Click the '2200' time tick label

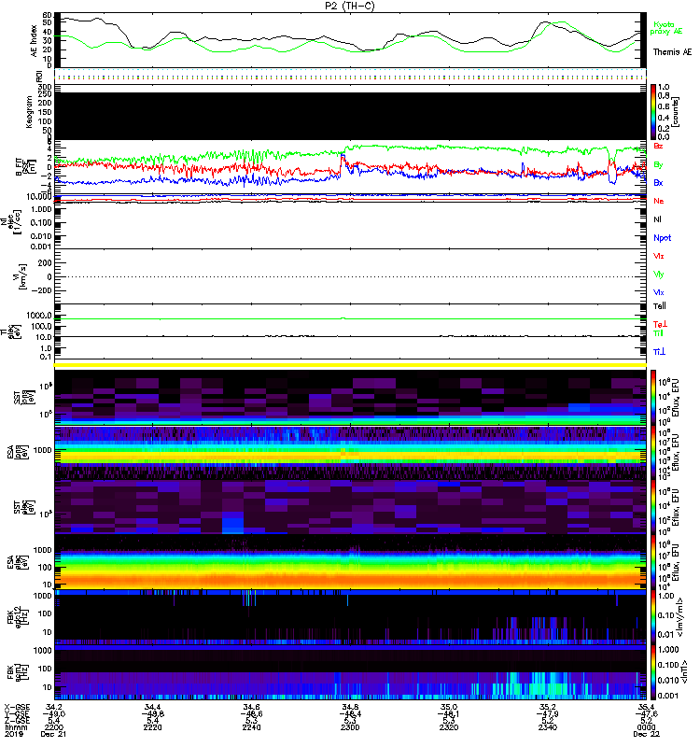tap(54, 727)
